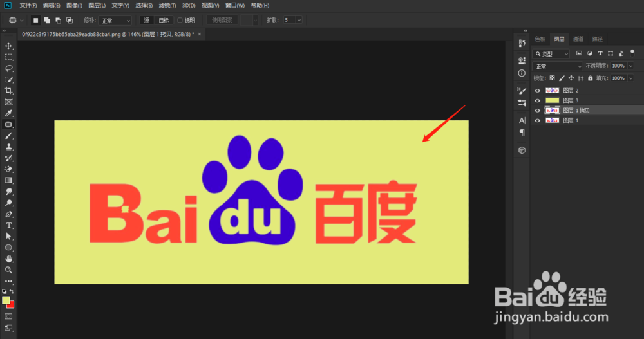Toggle lock position icon
The image size is (644, 339).
(571, 78)
